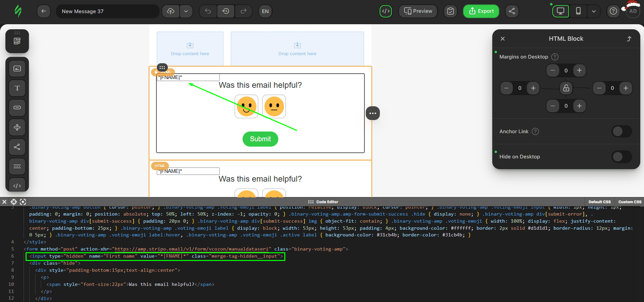Click the share icon in top bar
This screenshot has width=644, height=302.
tap(512, 11)
